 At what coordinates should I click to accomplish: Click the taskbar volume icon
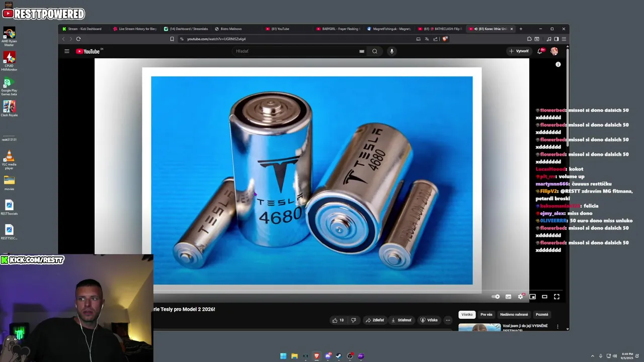[x=615, y=356]
